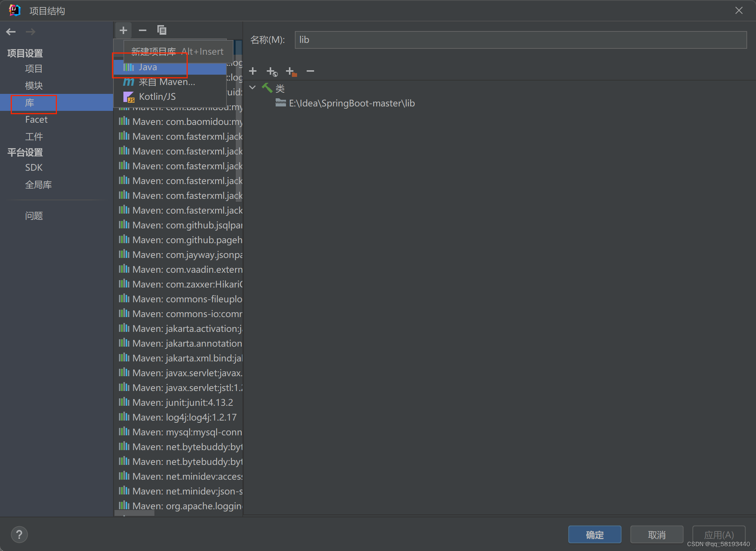Image resolution: width=756 pixels, height=551 pixels.
Task: Choose 来自 Maven... option in popup
Action: coord(167,82)
